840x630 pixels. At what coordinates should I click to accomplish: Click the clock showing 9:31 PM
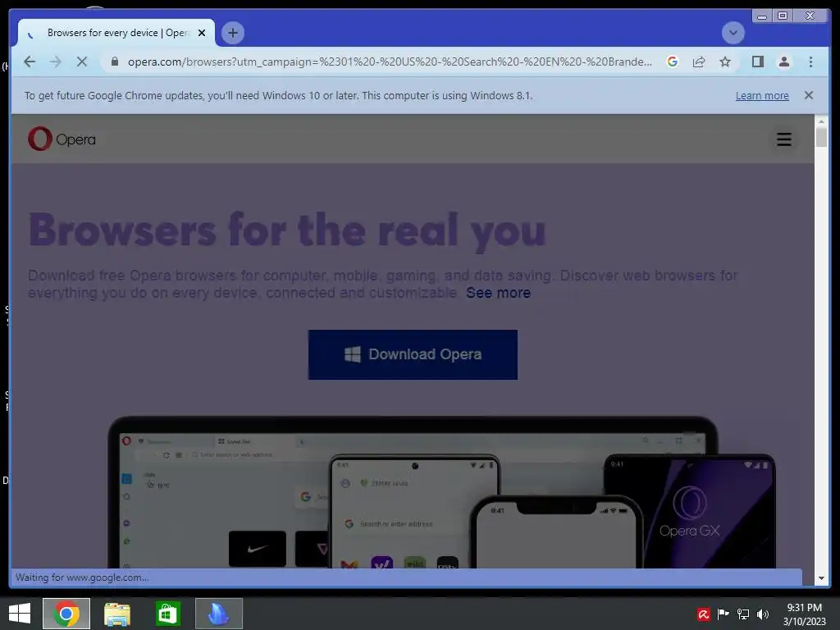point(804,614)
